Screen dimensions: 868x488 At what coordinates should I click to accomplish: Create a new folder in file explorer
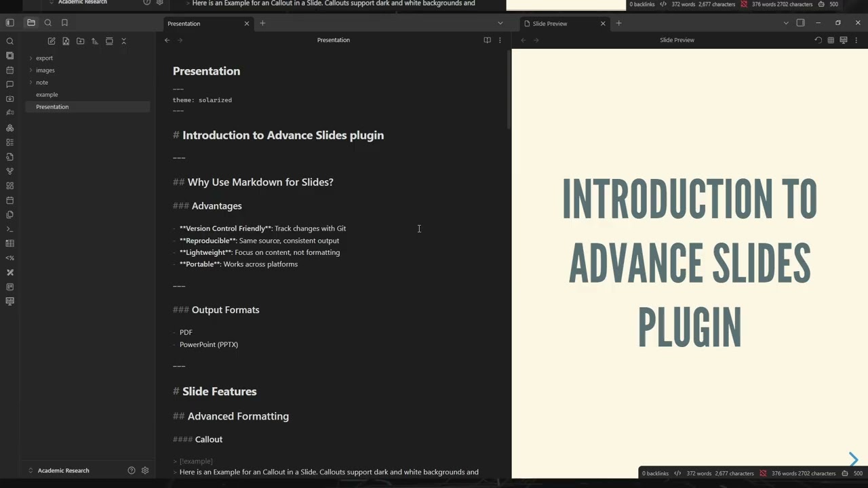point(80,41)
